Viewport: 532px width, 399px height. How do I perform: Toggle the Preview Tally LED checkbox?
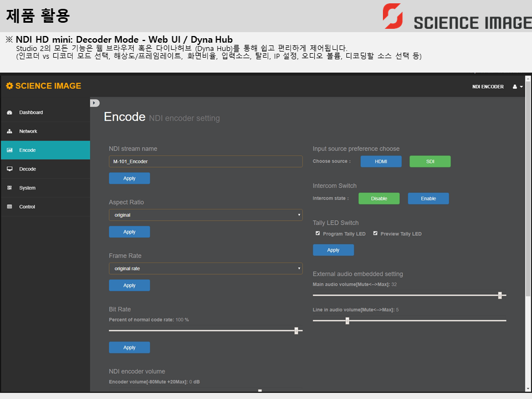tap(375, 233)
